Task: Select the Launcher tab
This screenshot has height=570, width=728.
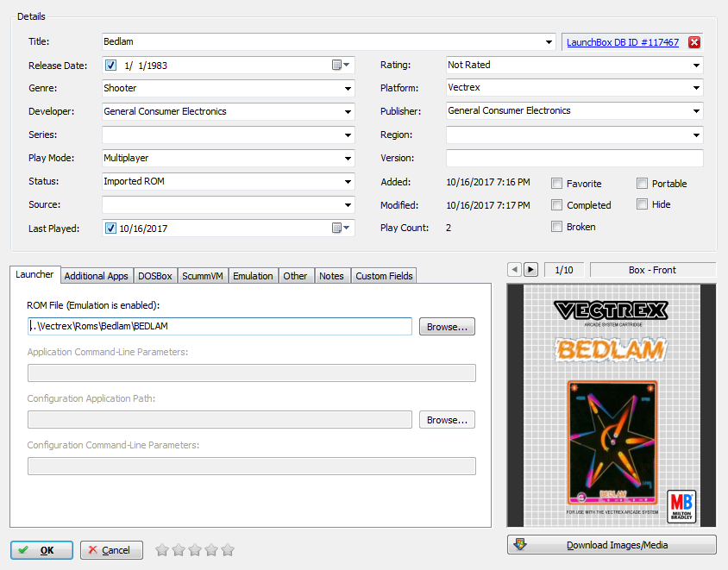Action: tap(35, 274)
